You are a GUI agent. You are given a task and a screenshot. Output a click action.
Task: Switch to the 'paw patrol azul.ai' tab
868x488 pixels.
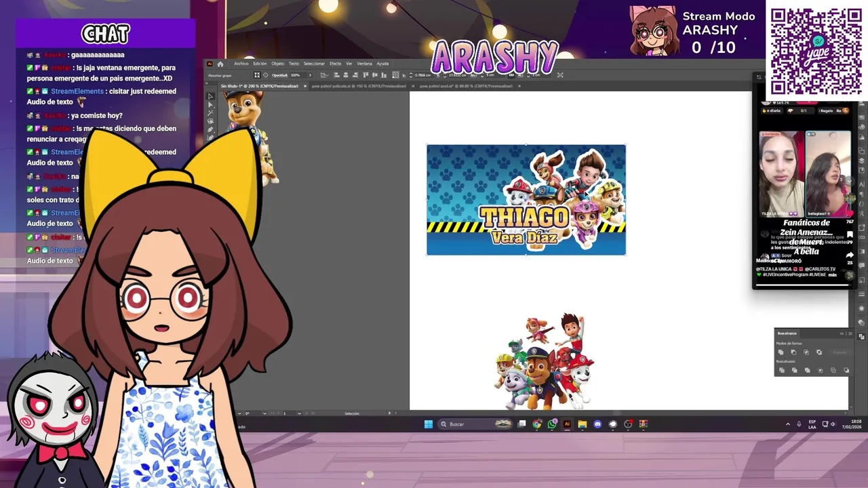tap(466, 86)
